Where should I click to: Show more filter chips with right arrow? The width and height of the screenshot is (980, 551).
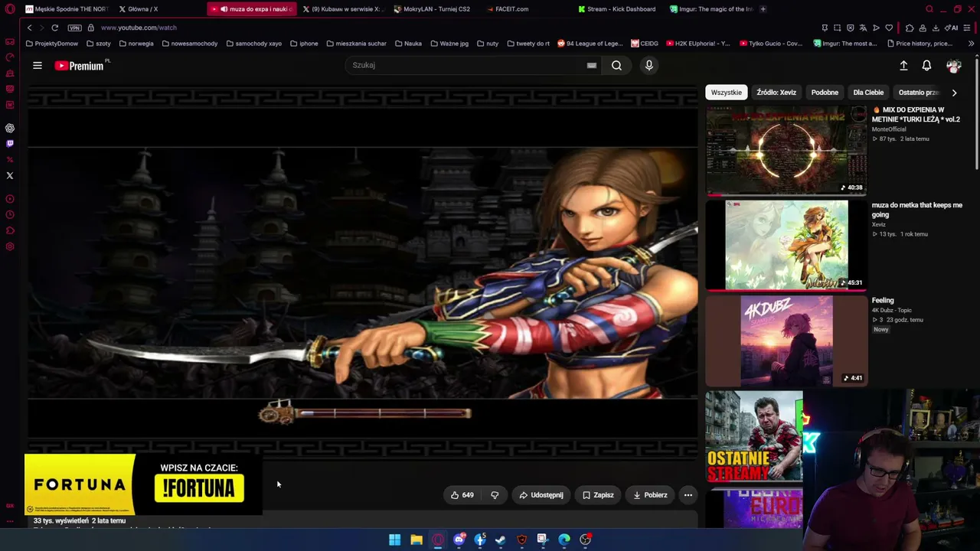(x=954, y=93)
